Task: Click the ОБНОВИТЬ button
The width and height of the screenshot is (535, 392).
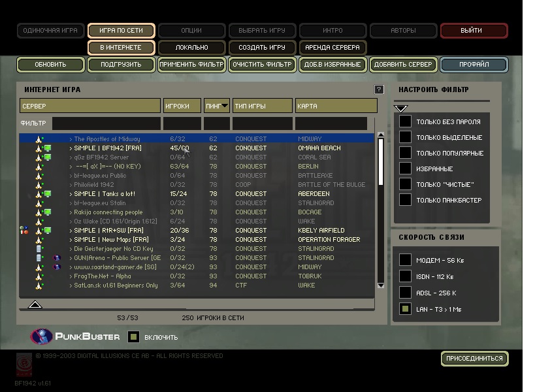Action: pos(50,65)
